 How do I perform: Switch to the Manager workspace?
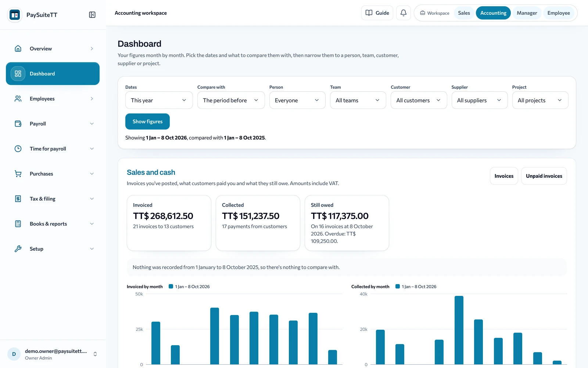527,13
